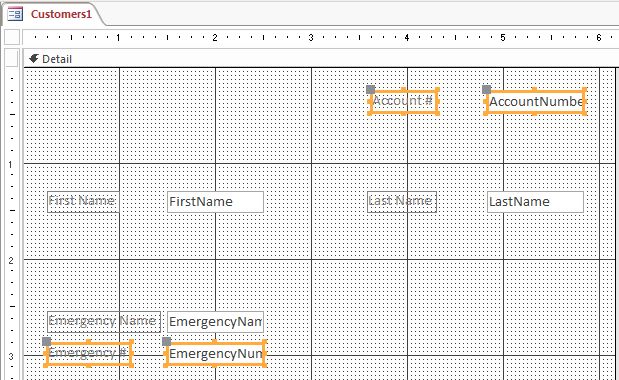Select the EmergencyNumber text box
The image size is (619, 380).
click(215, 354)
